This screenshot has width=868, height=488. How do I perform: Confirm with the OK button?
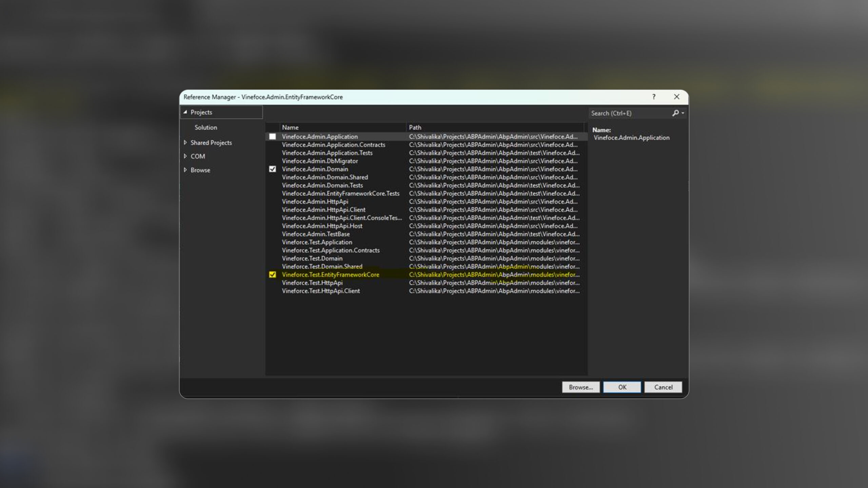coord(622,387)
